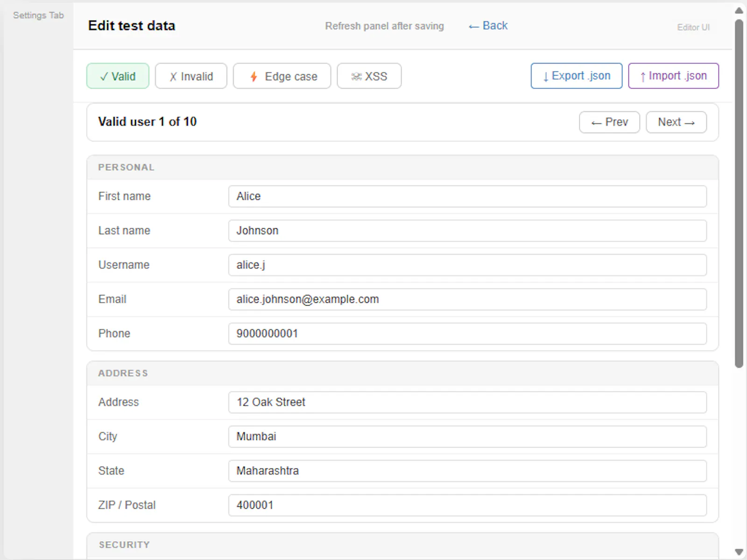Click 'Refresh panel after saving' text

tap(384, 26)
